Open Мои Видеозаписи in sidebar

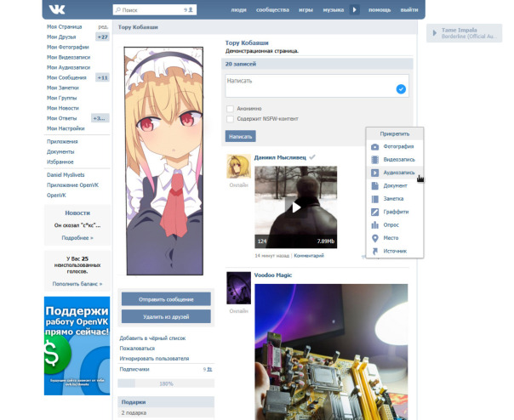pyautogui.click(x=69, y=57)
